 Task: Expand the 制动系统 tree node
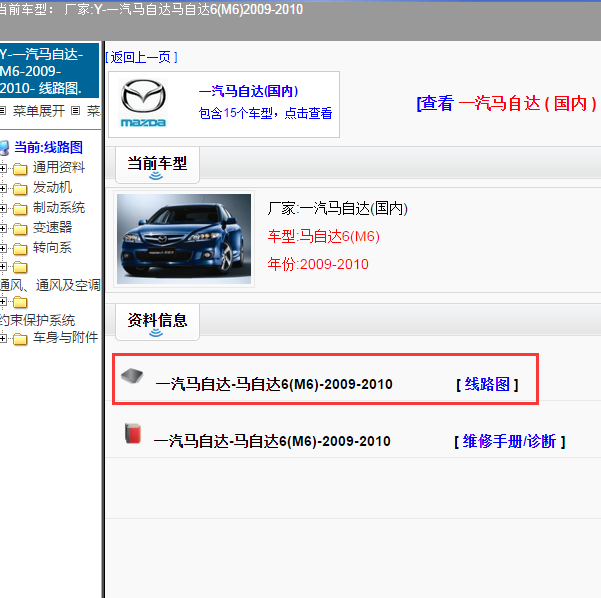(x=3, y=209)
